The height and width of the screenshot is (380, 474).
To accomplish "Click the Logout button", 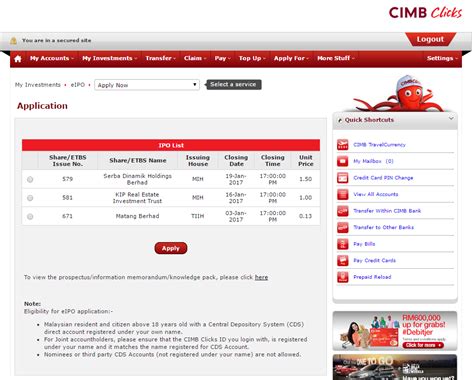I will [x=430, y=39].
